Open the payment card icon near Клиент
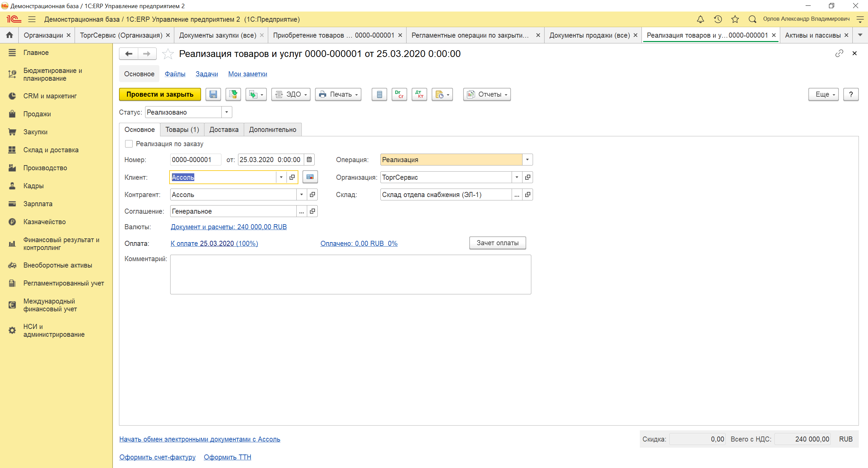This screenshot has height=468, width=868. pos(310,177)
